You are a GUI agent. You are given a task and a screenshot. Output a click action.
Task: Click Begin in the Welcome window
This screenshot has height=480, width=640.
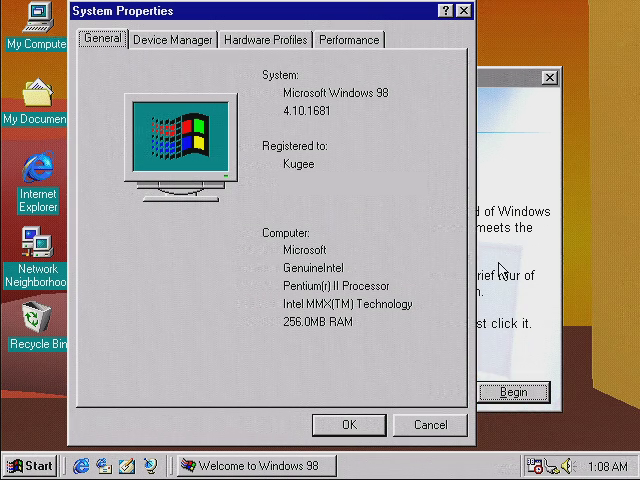tap(513, 392)
